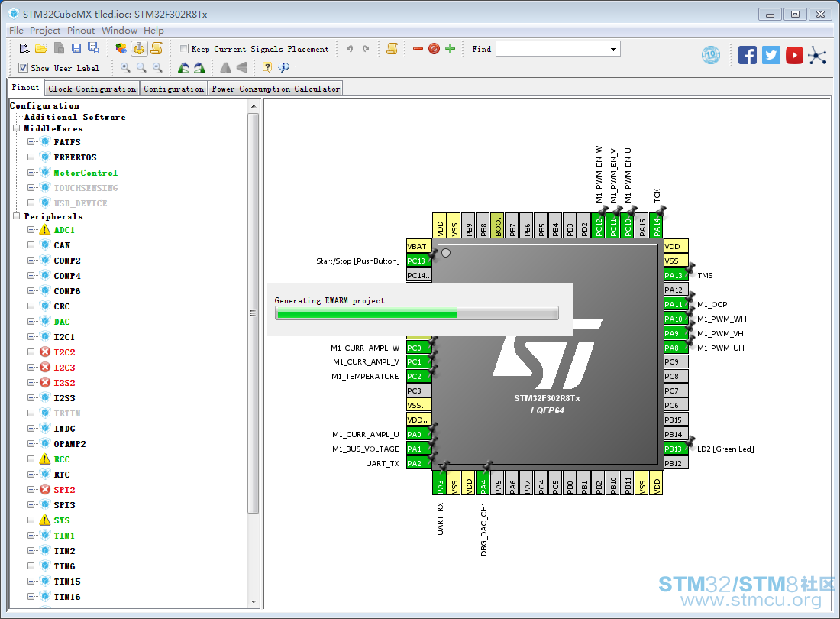This screenshot has width=840, height=619.
Task: Click the gear Generate Code icon
Action: (139, 49)
